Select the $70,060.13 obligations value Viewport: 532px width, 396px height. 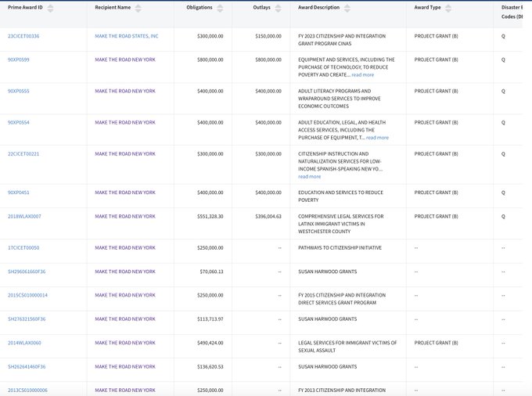[211, 272]
